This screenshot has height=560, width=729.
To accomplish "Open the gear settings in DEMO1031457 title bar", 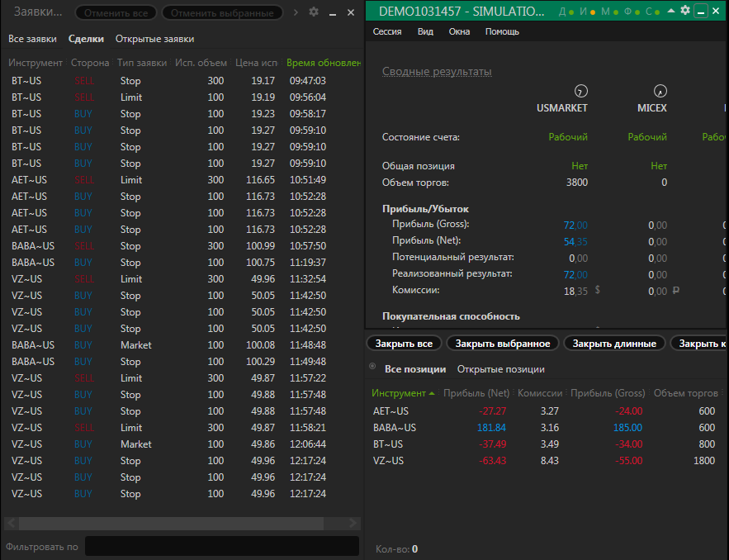I will 685,10.
